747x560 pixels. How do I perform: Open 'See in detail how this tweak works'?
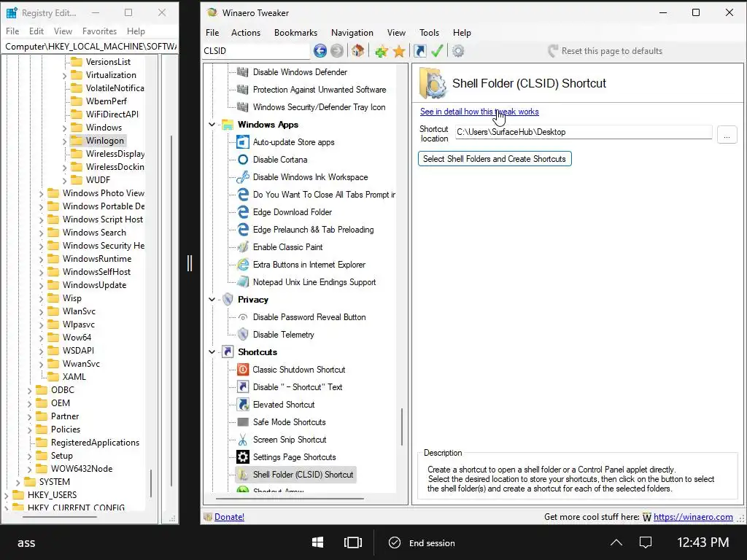click(479, 112)
